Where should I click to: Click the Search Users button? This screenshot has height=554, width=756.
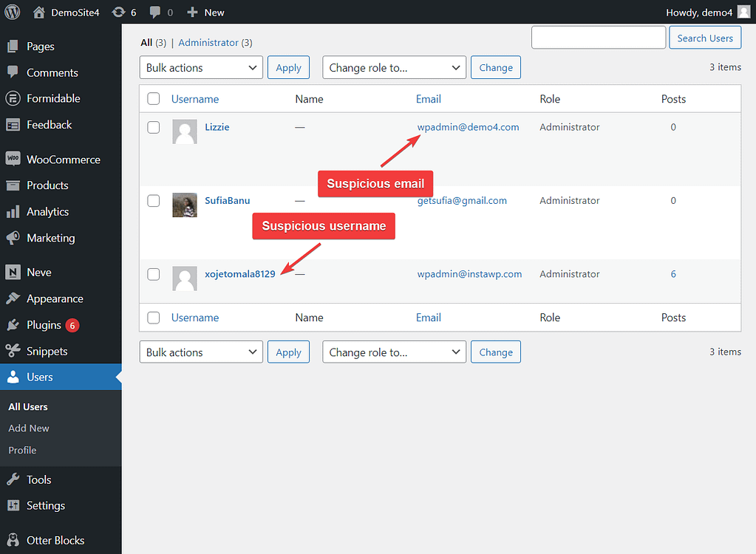pyautogui.click(x=704, y=37)
